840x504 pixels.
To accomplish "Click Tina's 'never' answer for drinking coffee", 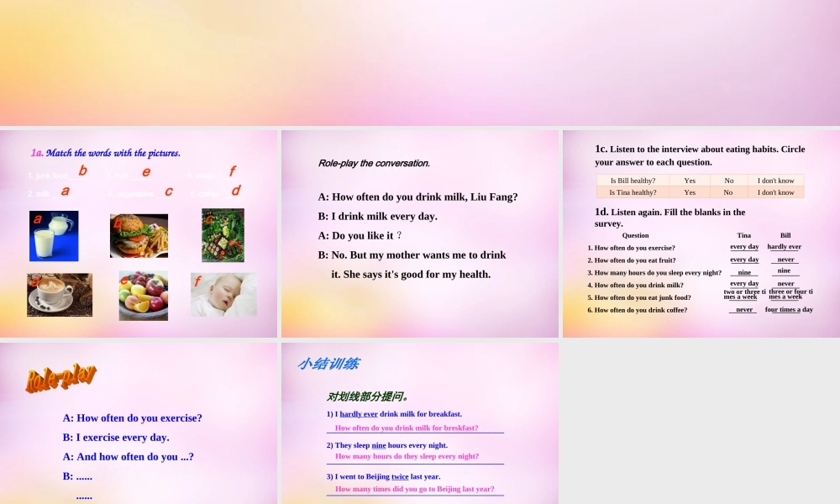I will click(x=744, y=310).
